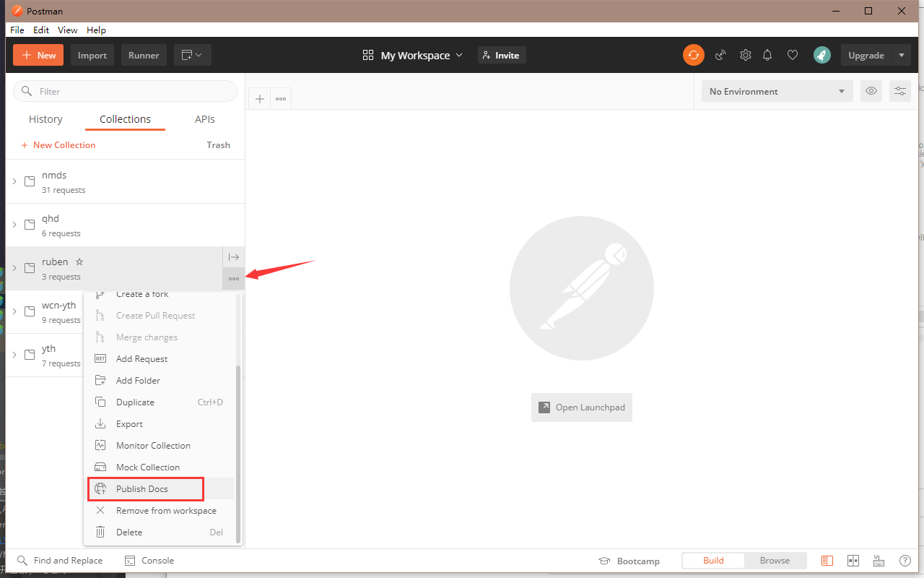Click the arrow icon beside ruben collection
The width and height of the screenshot is (924, 578).
[x=234, y=257]
